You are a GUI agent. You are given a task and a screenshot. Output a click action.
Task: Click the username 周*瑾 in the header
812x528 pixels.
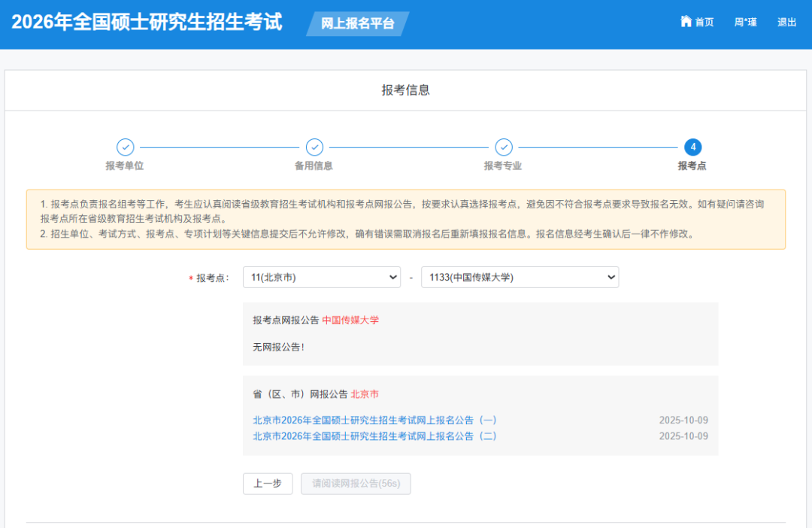(744, 22)
